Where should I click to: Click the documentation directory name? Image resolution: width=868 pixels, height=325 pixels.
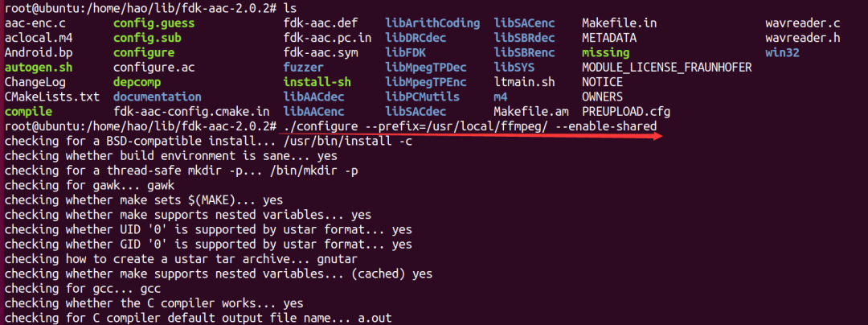point(158,97)
